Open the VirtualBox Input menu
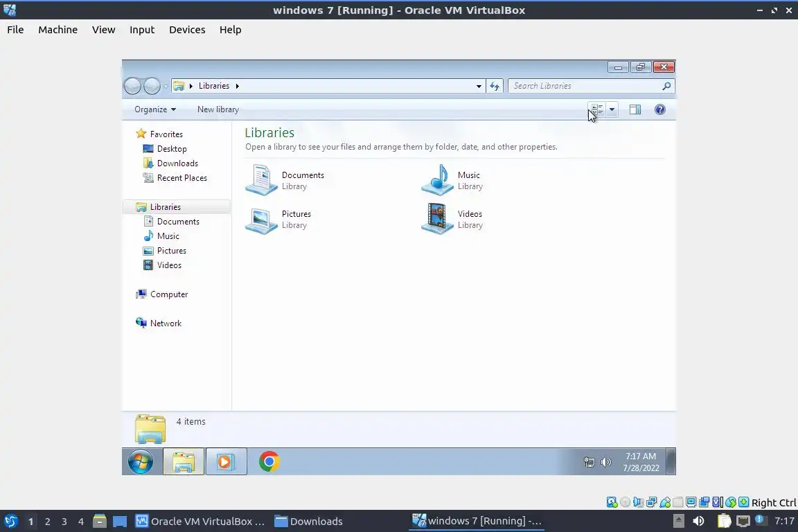This screenshot has width=798, height=532. (142, 30)
